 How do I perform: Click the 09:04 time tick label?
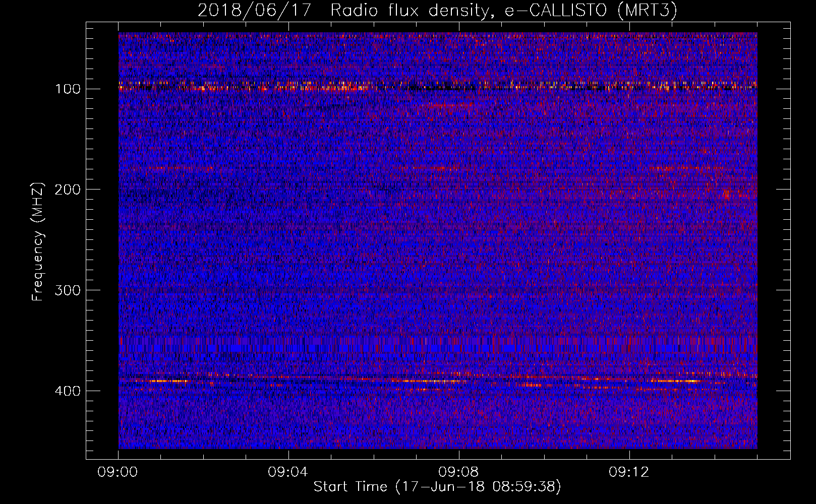click(288, 472)
